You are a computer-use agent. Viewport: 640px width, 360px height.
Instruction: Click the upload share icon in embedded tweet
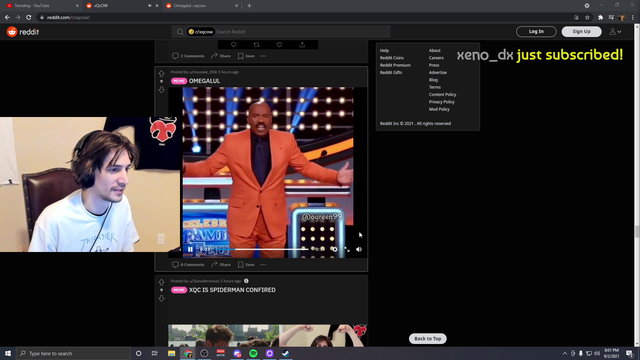pos(302,44)
